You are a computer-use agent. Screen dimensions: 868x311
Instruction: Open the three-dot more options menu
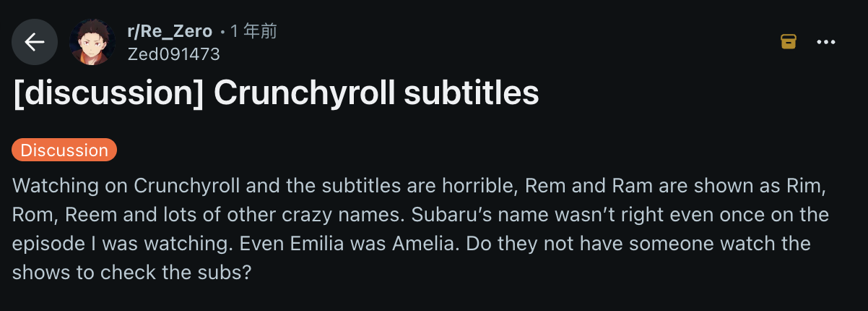pos(826,42)
